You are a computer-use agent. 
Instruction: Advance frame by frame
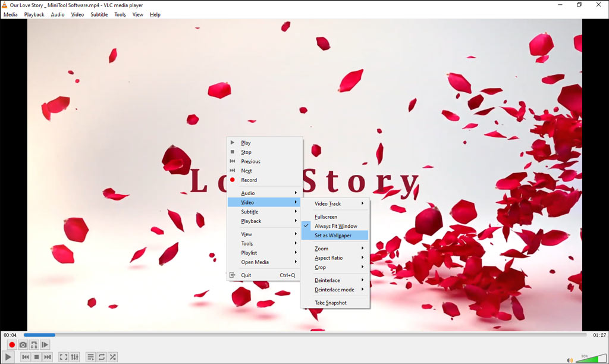point(45,344)
